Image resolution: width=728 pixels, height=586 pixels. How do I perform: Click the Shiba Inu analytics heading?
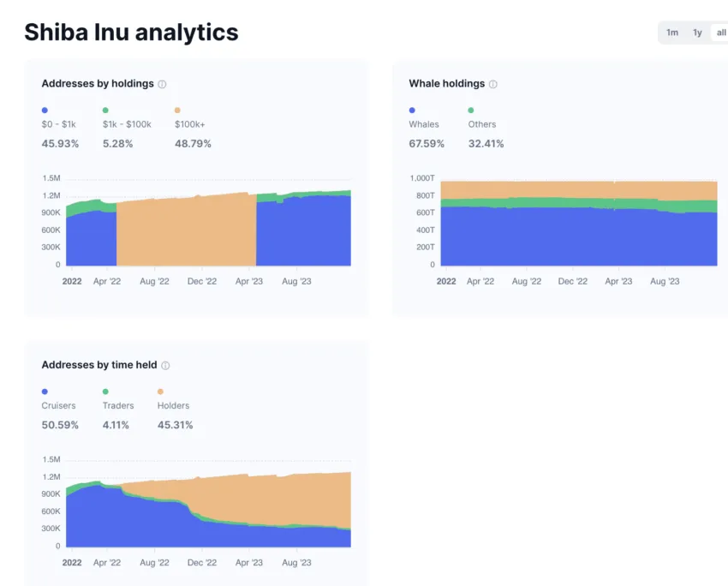(x=131, y=32)
